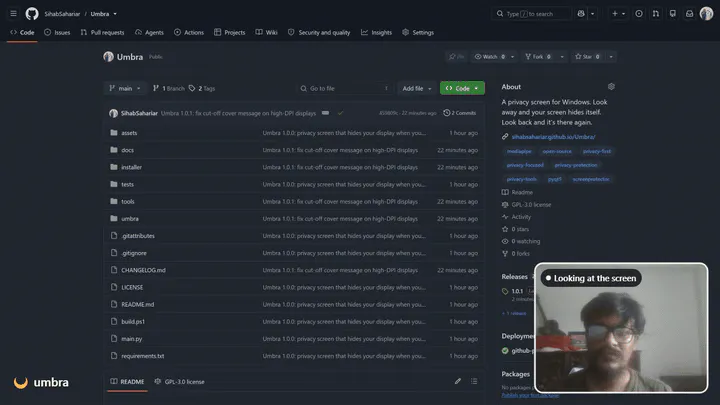View the 1 Branch link

point(169,88)
